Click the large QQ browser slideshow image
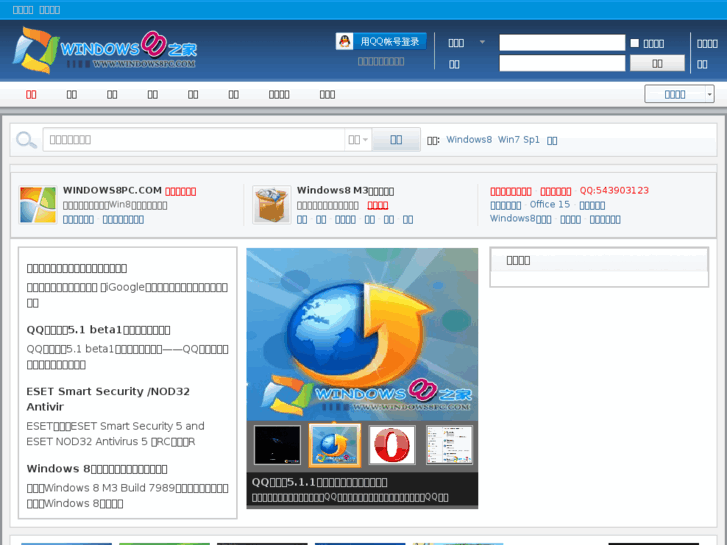Image resolution: width=727 pixels, height=545 pixels. [x=362, y=334]
